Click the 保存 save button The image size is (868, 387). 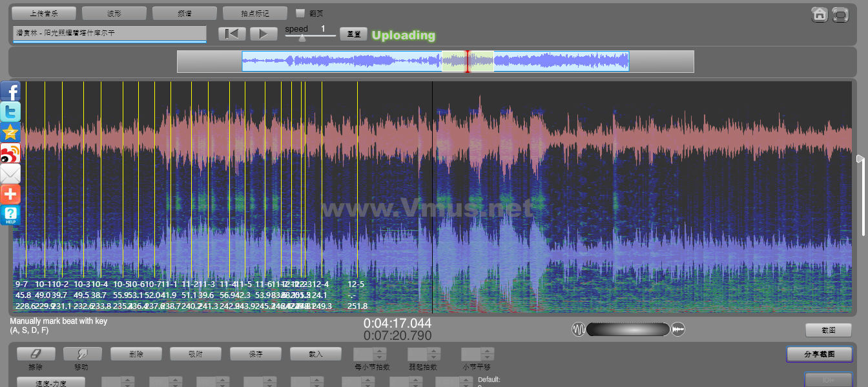255,354
